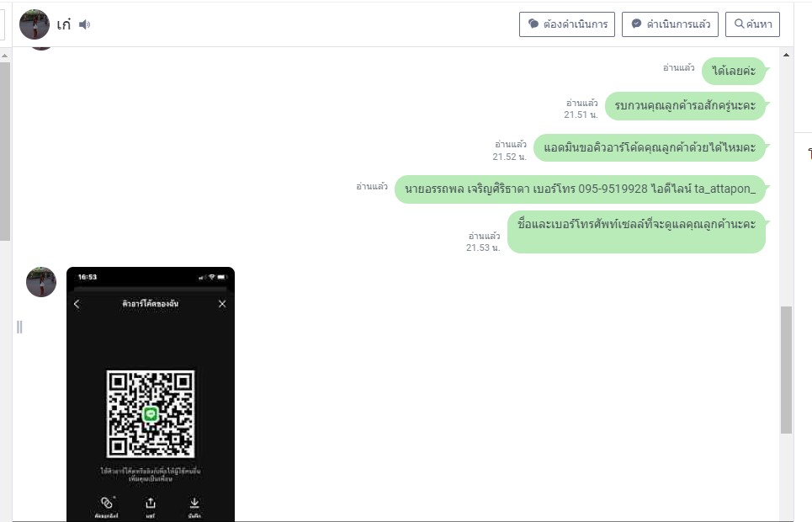Click the X icon in the QR screenshot

point(222,304)
